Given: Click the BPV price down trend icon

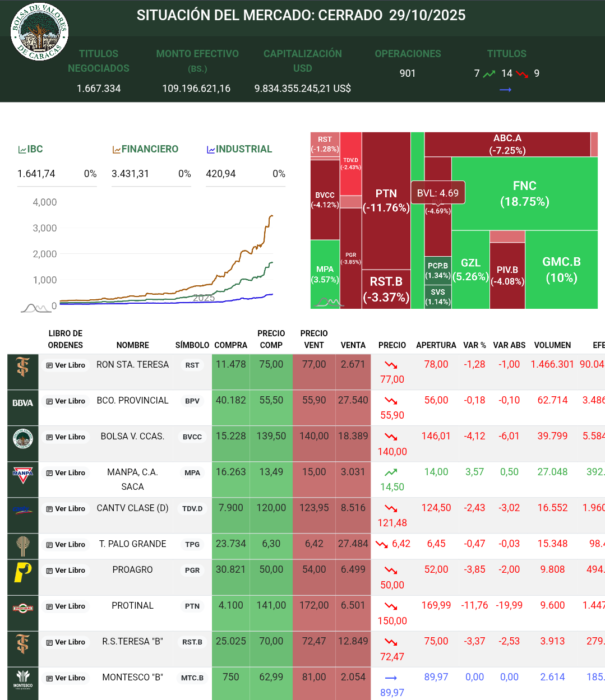Looking at the screenshot, I should coord(391,401).
